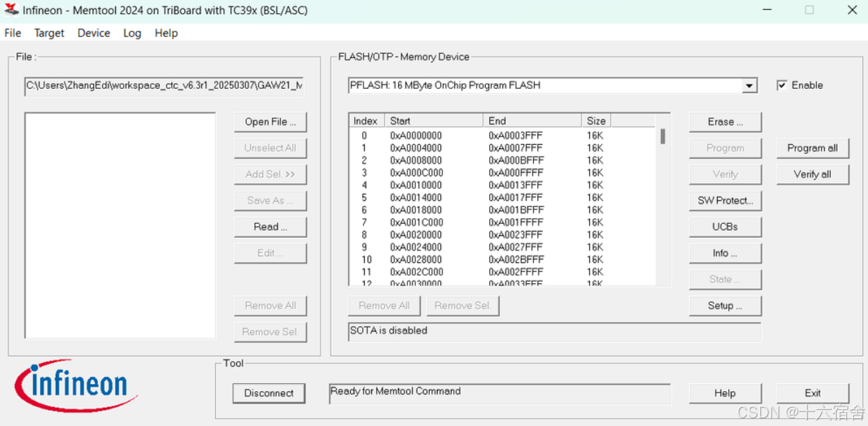This screenshot has height=426, width=868.
Task: Open the Device menu
Action: coord(94,33)
